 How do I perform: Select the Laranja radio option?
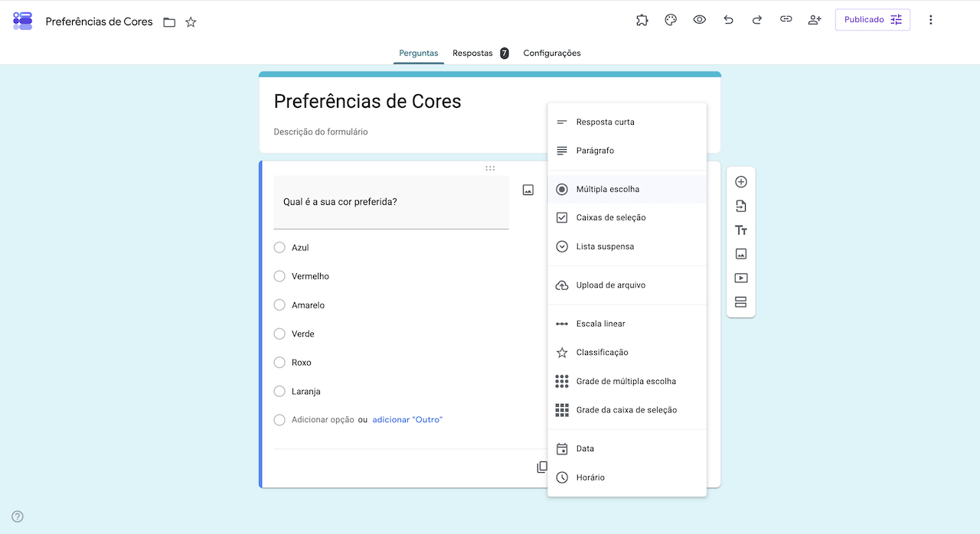click(x=279, y=391)
